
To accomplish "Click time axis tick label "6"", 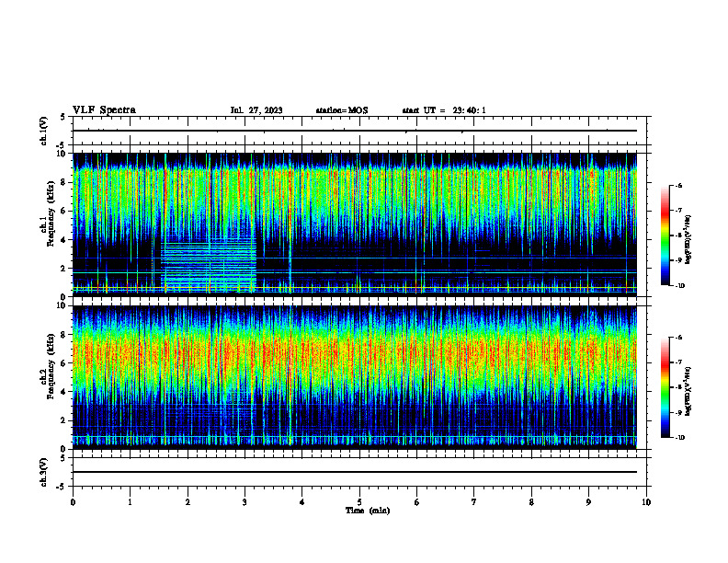I will click(416, 502).
